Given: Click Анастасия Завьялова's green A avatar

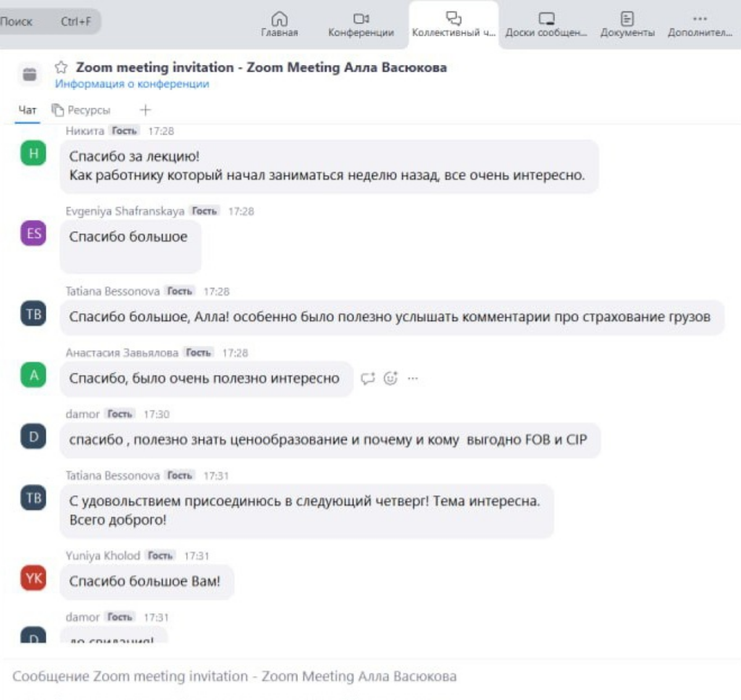Looking at the screenshot, I should [33, 375].
